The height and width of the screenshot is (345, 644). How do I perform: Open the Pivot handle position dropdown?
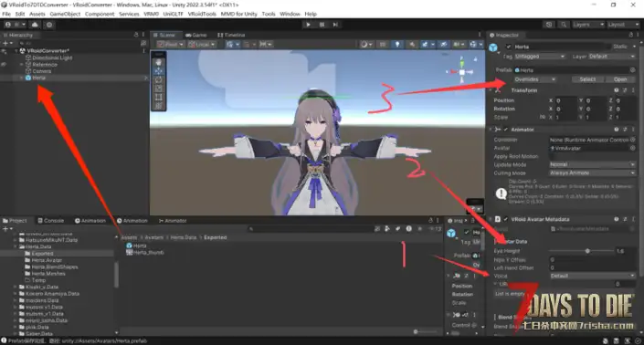pos(170,45)
